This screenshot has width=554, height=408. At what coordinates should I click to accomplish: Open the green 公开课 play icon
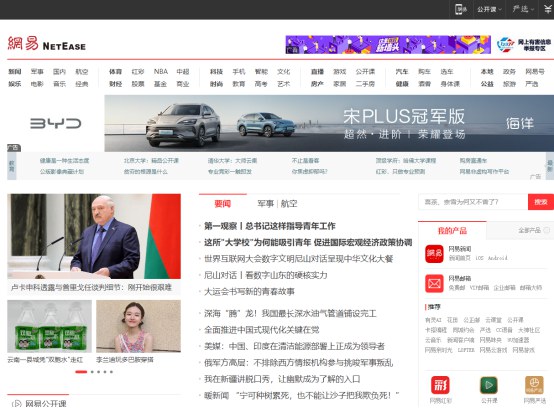pos(489,385)
